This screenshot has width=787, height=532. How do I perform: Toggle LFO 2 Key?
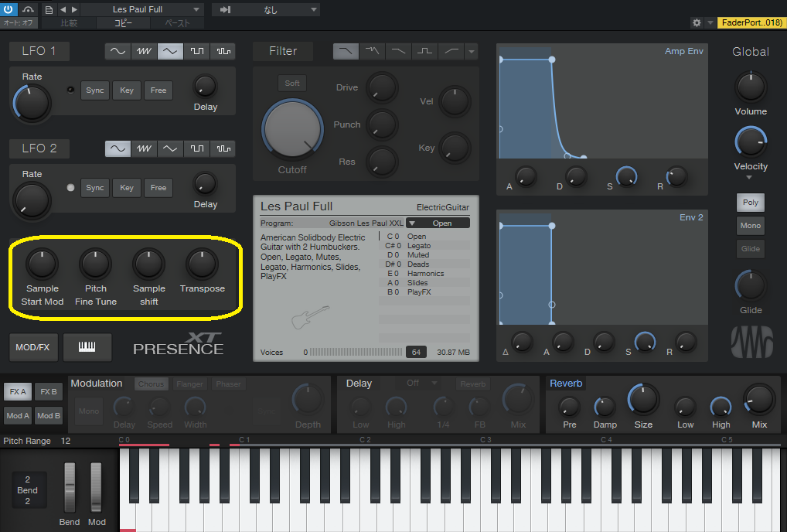point(127,188)
